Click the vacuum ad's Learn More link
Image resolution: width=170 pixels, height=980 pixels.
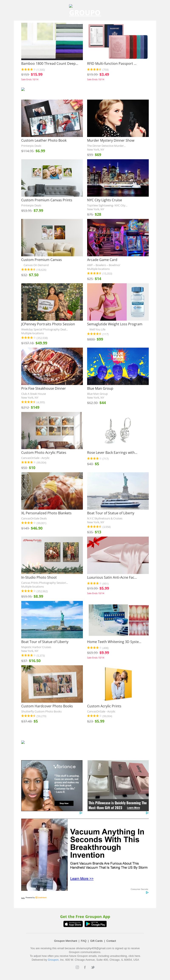tap(82, 879)
